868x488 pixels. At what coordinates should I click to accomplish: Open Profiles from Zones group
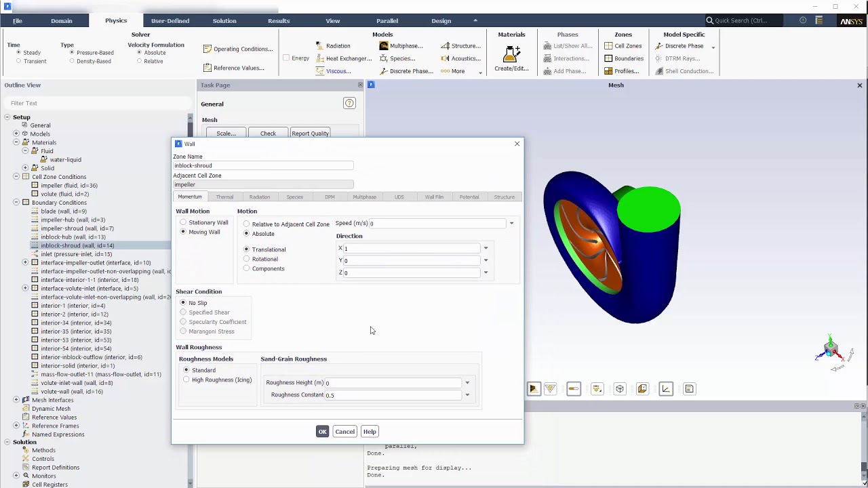(622, 71)
